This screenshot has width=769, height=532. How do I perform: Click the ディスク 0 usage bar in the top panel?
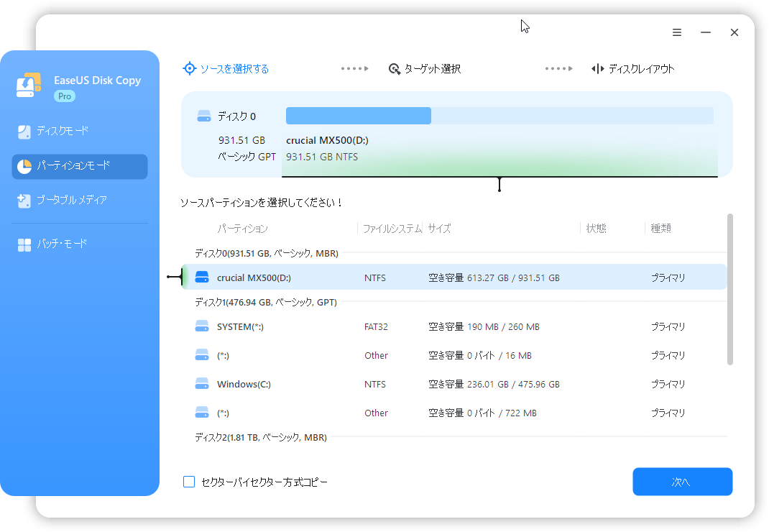click(499, 116)
